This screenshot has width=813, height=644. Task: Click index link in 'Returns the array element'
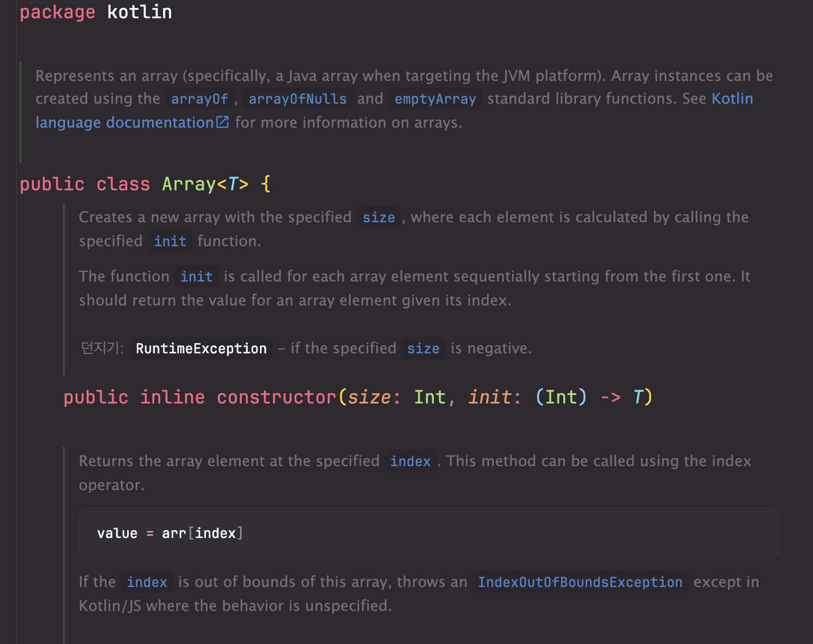[x=410, y=462]
